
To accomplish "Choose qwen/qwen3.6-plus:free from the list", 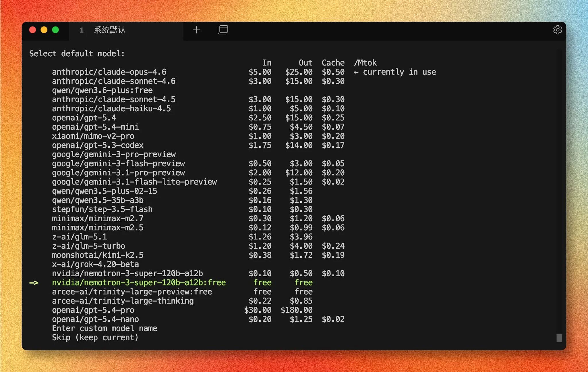I will tap(102, 90).
